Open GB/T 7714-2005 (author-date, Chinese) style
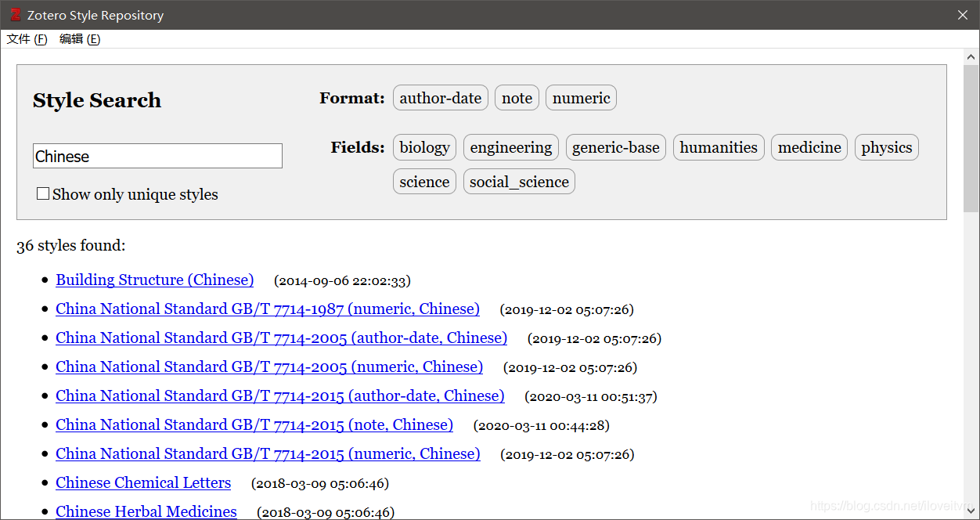 point(281,338)
